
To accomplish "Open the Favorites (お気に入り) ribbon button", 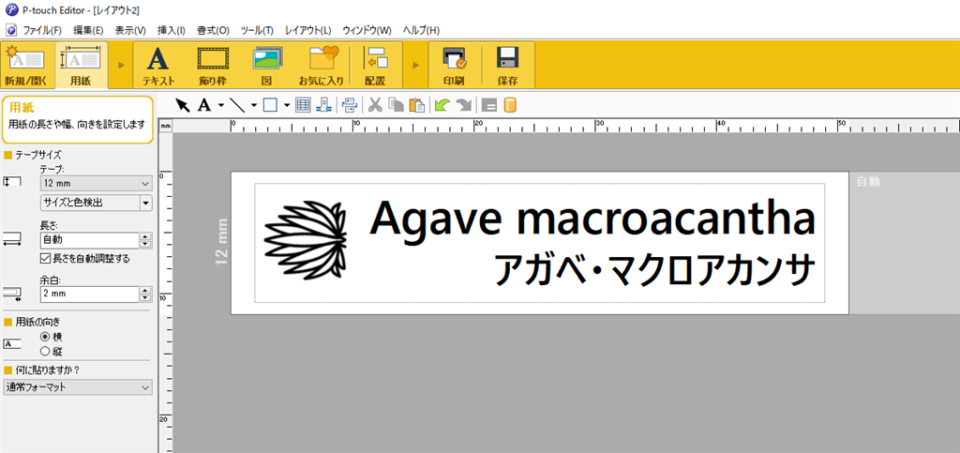I will tap(321, 65).
